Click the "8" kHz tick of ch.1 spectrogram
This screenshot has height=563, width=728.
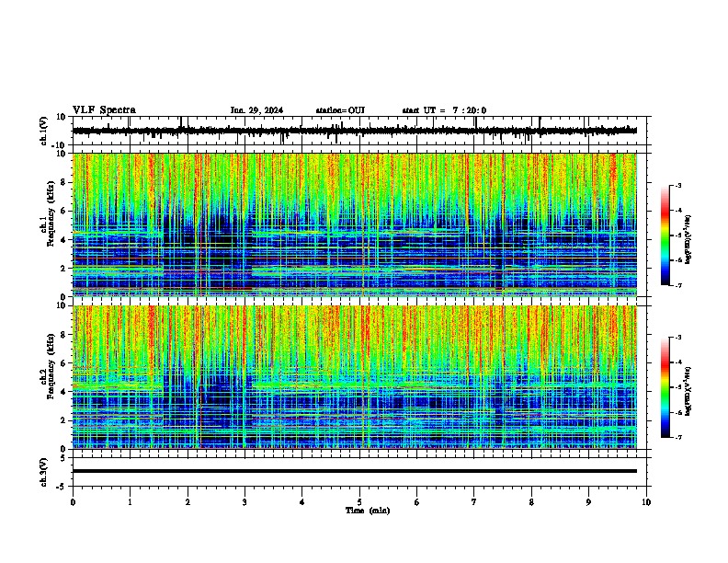(x=64, y=182)
